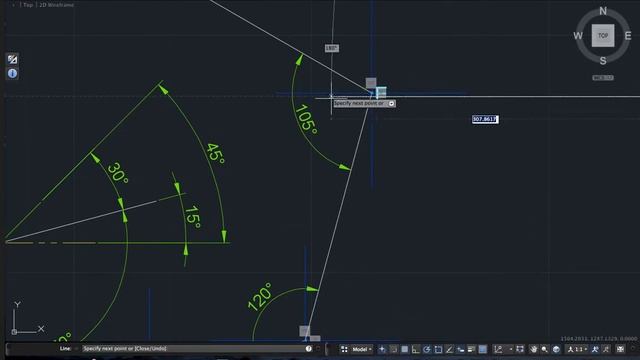The height and width of the screenshot is (360, 640).
Task: Toggle Grid display in the status bar
Action: pos(404,349)
